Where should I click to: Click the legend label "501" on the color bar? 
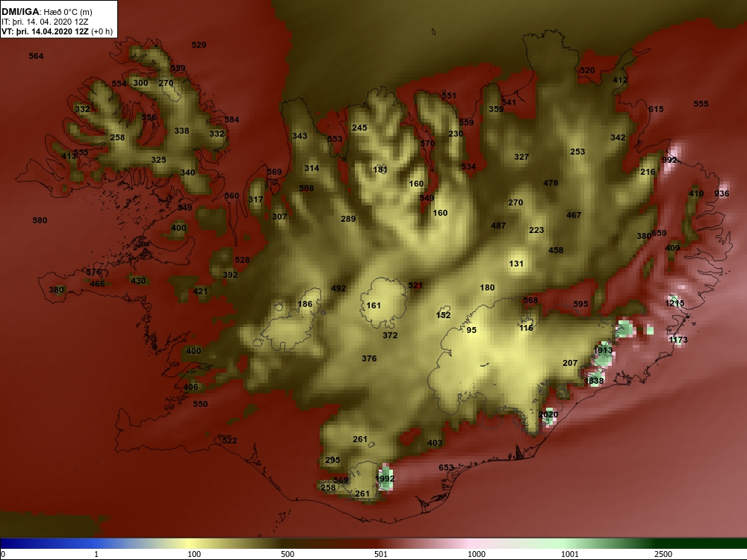[x=381, y=554]
